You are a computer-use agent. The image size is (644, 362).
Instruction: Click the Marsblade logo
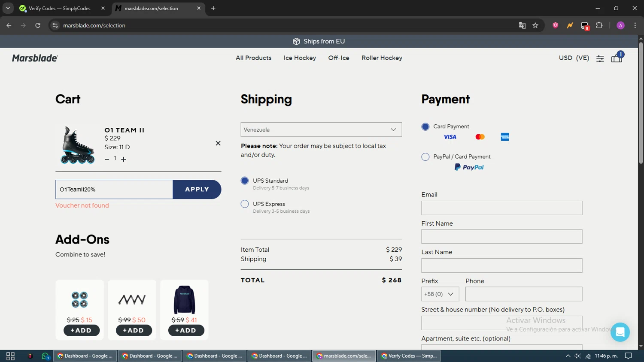coord(35,58)
